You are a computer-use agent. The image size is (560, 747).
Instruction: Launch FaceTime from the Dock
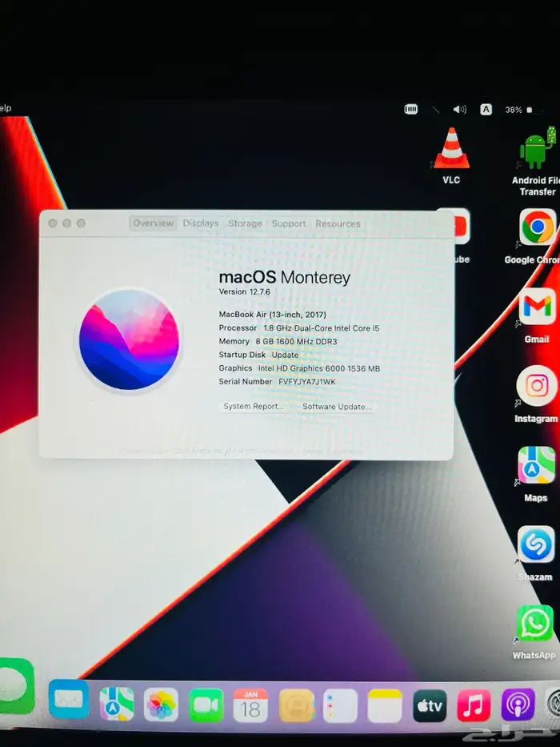206,705
